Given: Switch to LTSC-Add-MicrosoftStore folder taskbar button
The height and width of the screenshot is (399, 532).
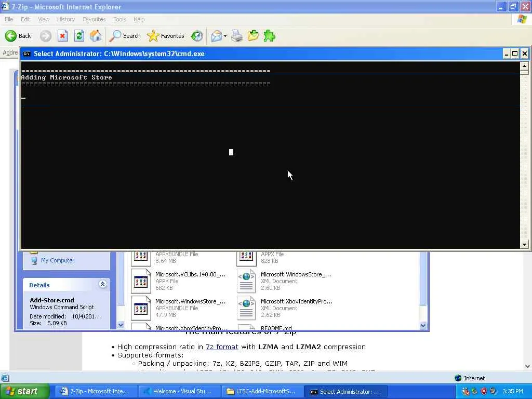Looking at the screenshot, I should [x=262, y=391].
